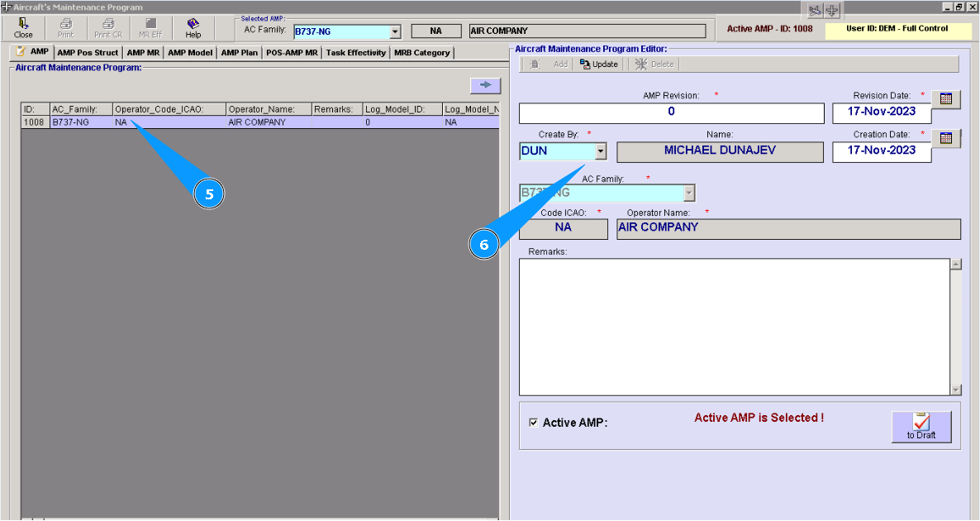Viewport: 980px width, 521px height.
Task: Click the Print toolbar icon
Action: coord(65,28)
